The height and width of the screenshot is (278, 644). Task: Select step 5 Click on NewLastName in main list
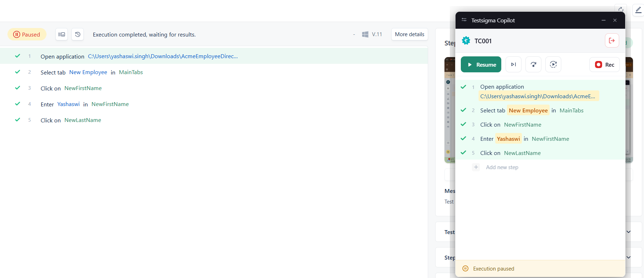[x=214, y=120]
